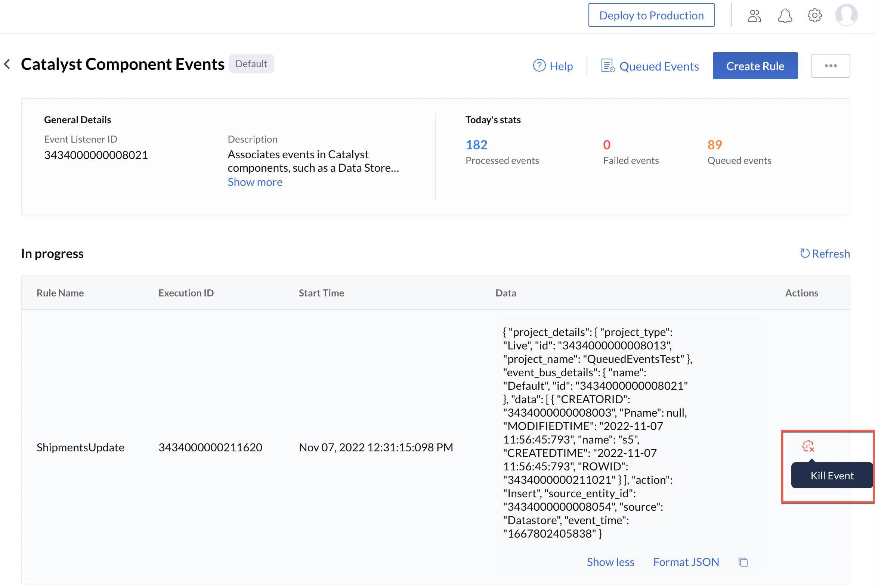The height and width of the screenshot is (588, 875).
Task: Open the settings gear icon
Action: (x=814, y=15)
